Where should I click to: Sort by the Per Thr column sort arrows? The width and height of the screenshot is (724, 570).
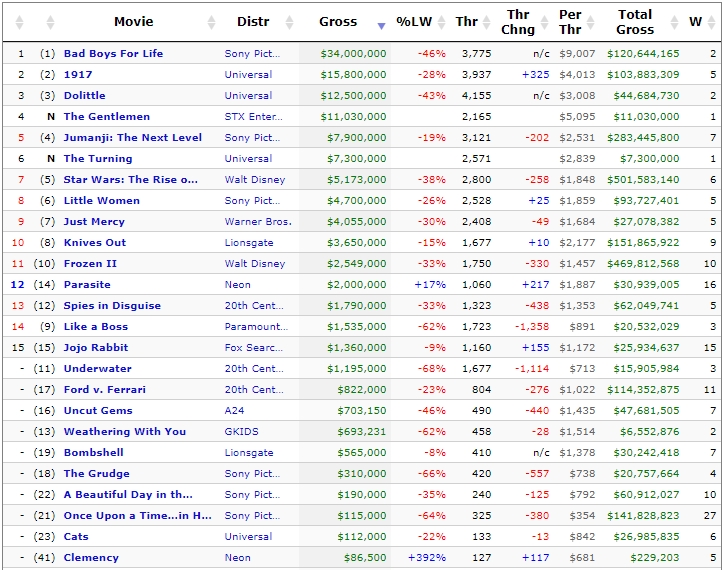(591, 22)
